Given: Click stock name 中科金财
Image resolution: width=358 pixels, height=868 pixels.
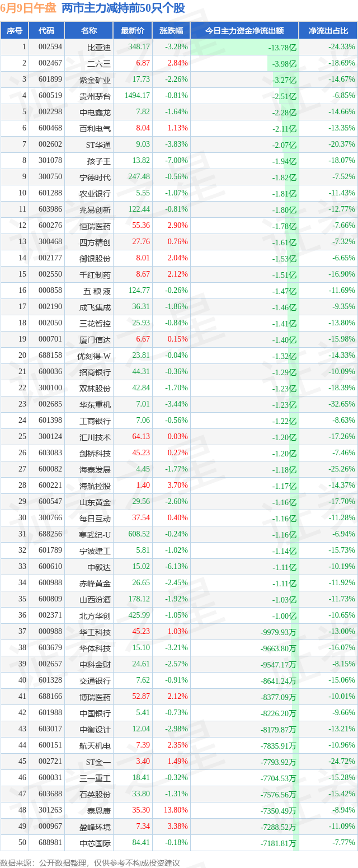Looking at the screenshot, I should pyautogui.click(x=95, y=664).
